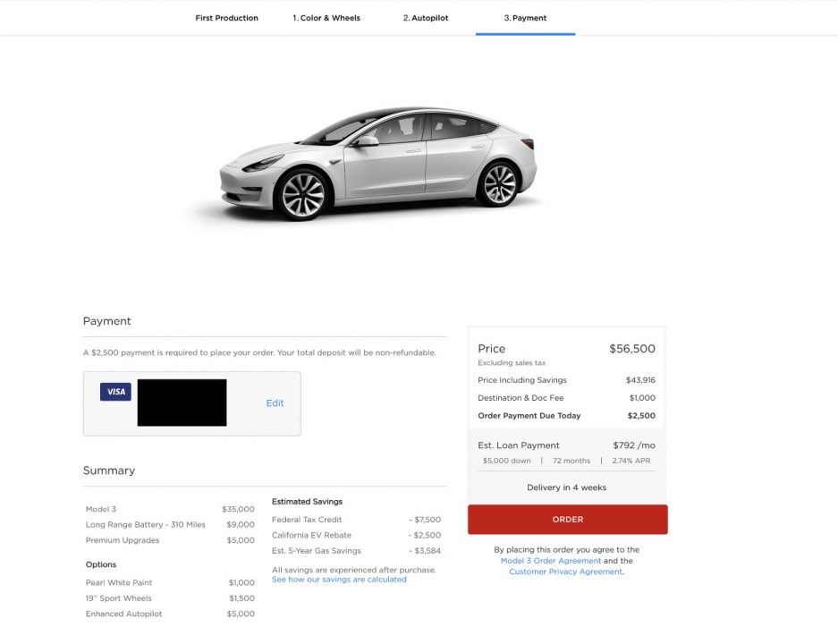Image resolution: width=838 pixels, height=644 pixels.
Task: Click the Long Range Battery summary row
Action: pos(170,524)
